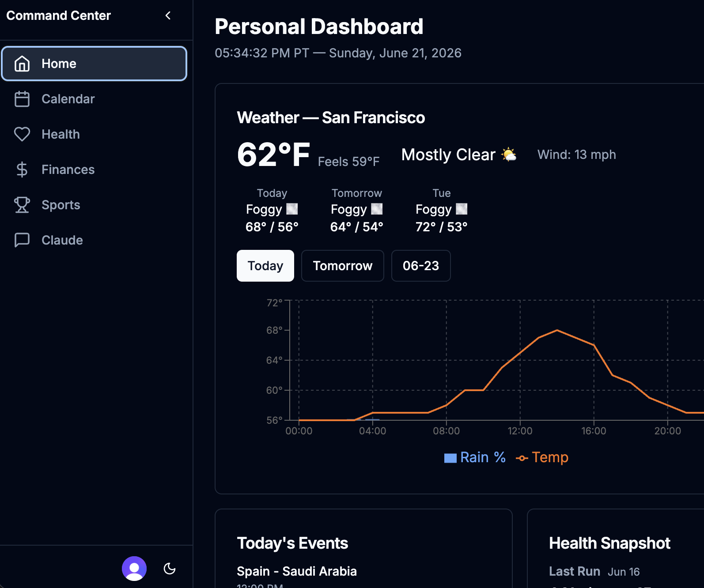Screen dimensions: 704x588
Task: Select the Today forecast tab button
Action: tap(265, 266)
